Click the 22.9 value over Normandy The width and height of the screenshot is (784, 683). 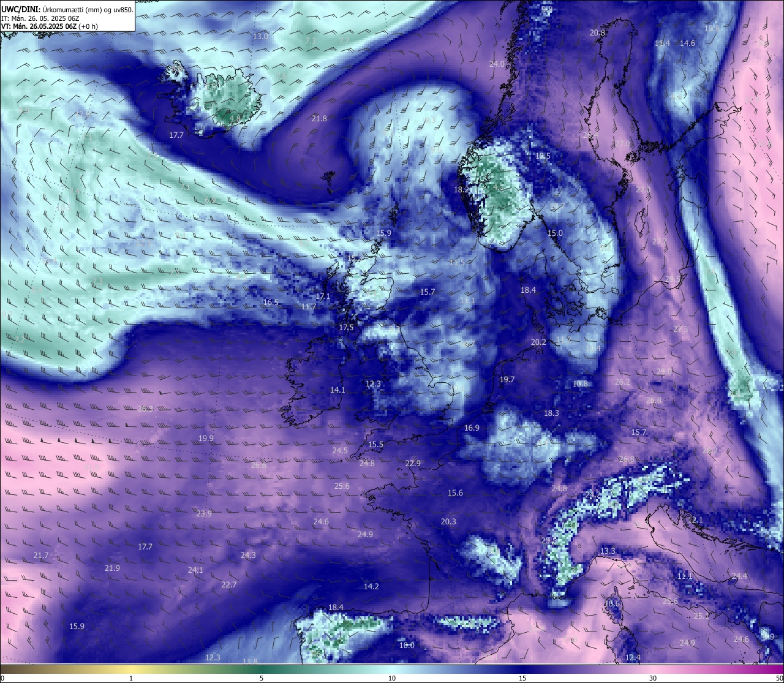pyautogui.click(x=413, y=463)
